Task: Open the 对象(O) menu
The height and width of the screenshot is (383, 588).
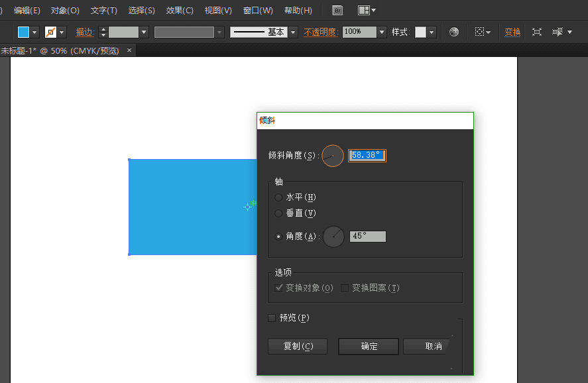Action: click(x=65, y=11)
